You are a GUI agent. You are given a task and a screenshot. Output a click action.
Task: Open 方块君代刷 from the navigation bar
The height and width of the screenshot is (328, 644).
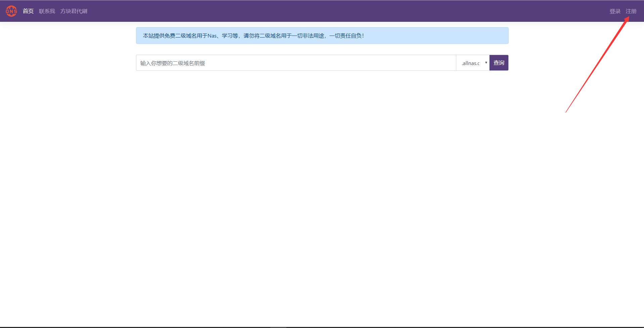74,11
